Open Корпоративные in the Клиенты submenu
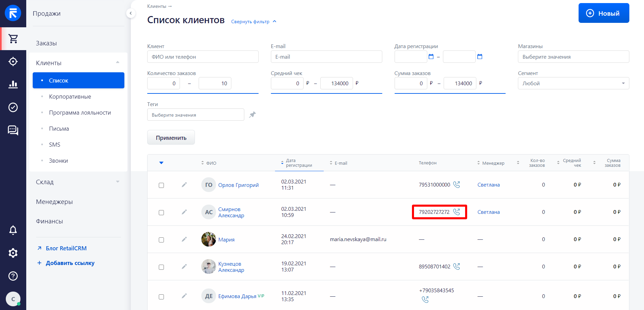This screenshot has height=310, width=644. [x=70, y=97]
